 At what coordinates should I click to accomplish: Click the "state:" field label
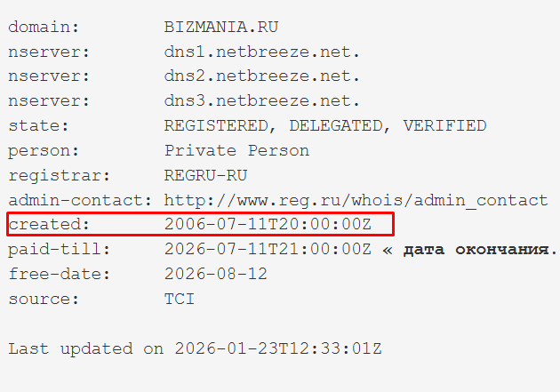pyautogui.click(x=38, y=126)
